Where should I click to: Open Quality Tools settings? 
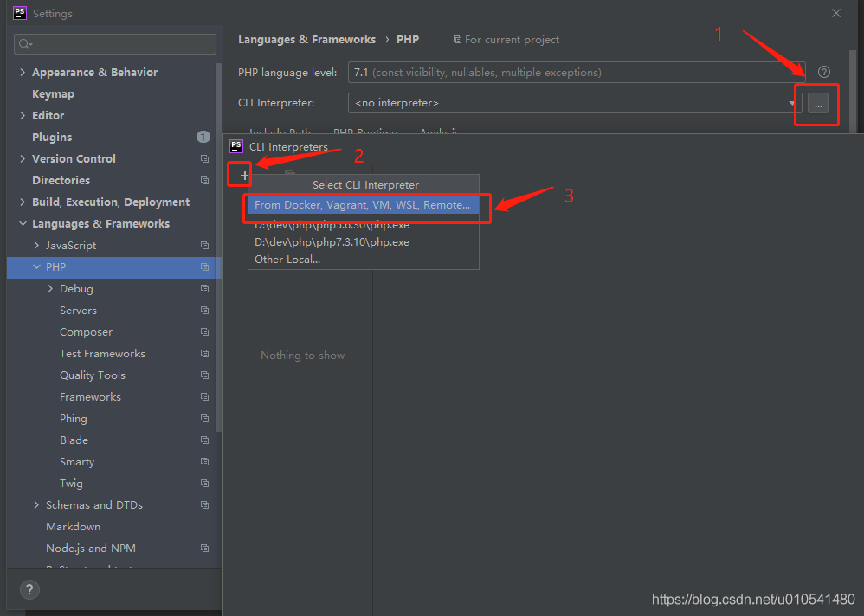pyautogui.click(x=93, y=375)
